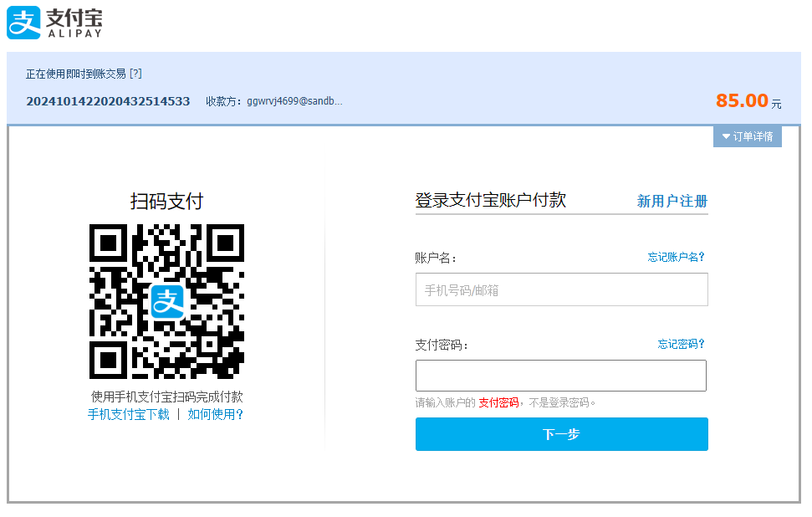Screen dimensions: 812x517
Task: Click the 新用户注册 registration link
Action: (x=672, y=202)
